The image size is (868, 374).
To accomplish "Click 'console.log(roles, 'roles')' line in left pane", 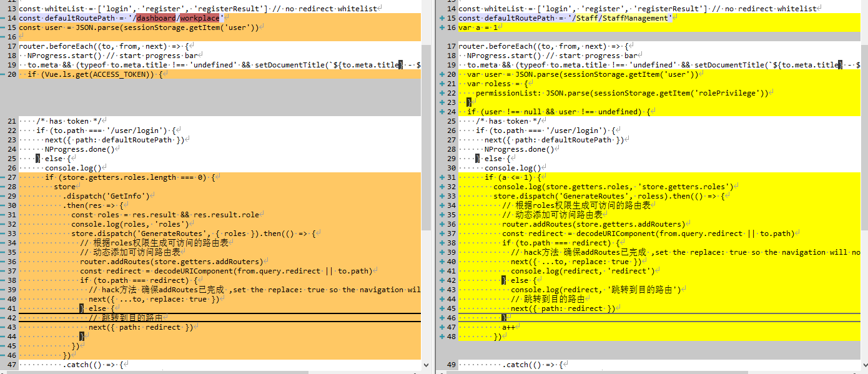I will pyautogui.click(x=130, y=224).
